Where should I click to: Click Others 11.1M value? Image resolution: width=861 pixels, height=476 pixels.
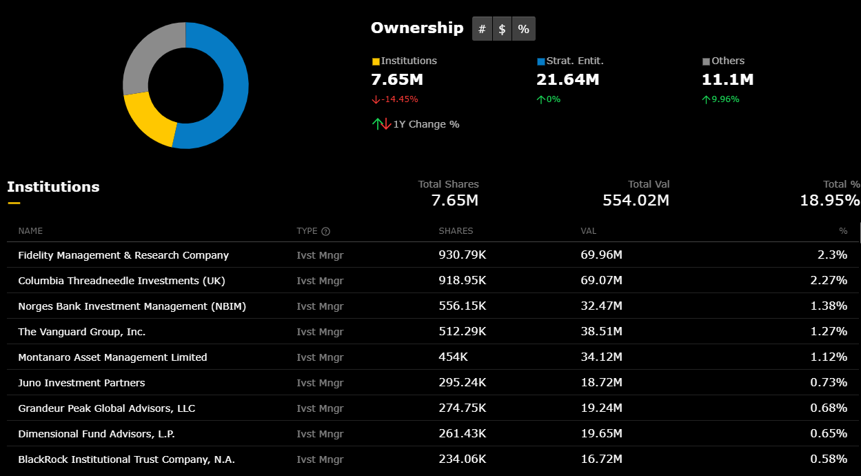pos(728,80)
